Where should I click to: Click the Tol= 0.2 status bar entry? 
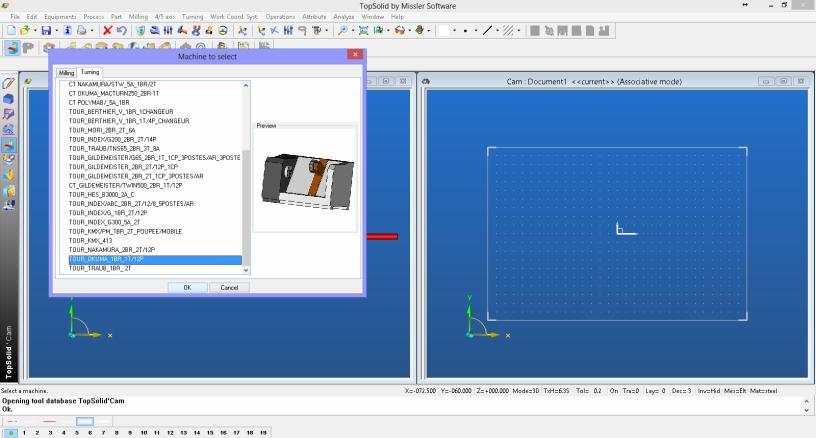click(588, 391)
